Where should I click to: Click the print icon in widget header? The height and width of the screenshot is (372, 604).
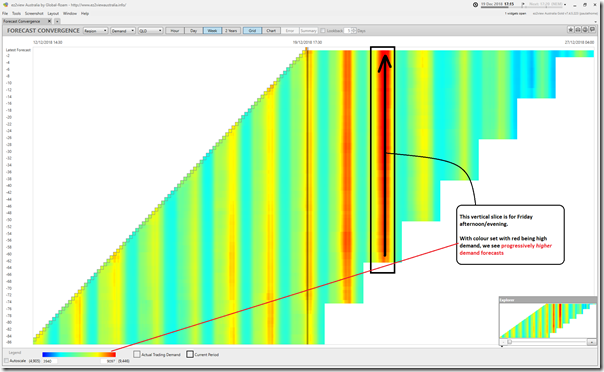[x=578, y=30]
